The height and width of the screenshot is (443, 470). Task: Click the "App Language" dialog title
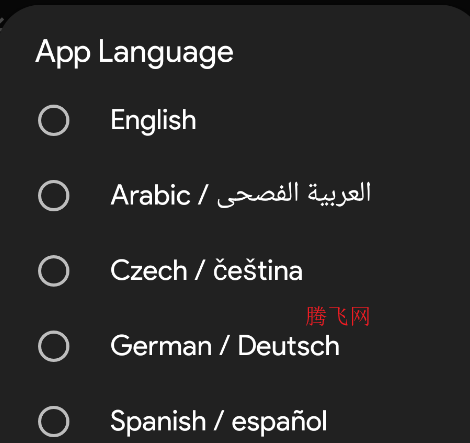[134, 52]
